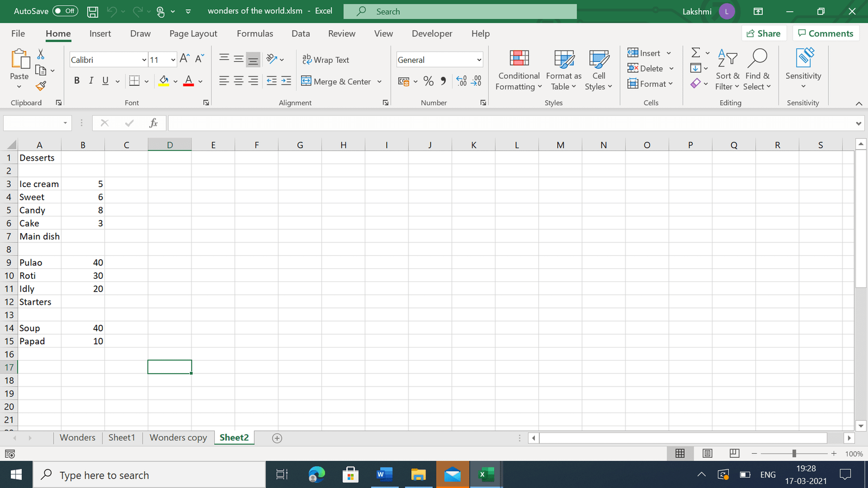Open the Formulas ribbon tab
This screenshot has width=868, height=488.
pos(255,34)
